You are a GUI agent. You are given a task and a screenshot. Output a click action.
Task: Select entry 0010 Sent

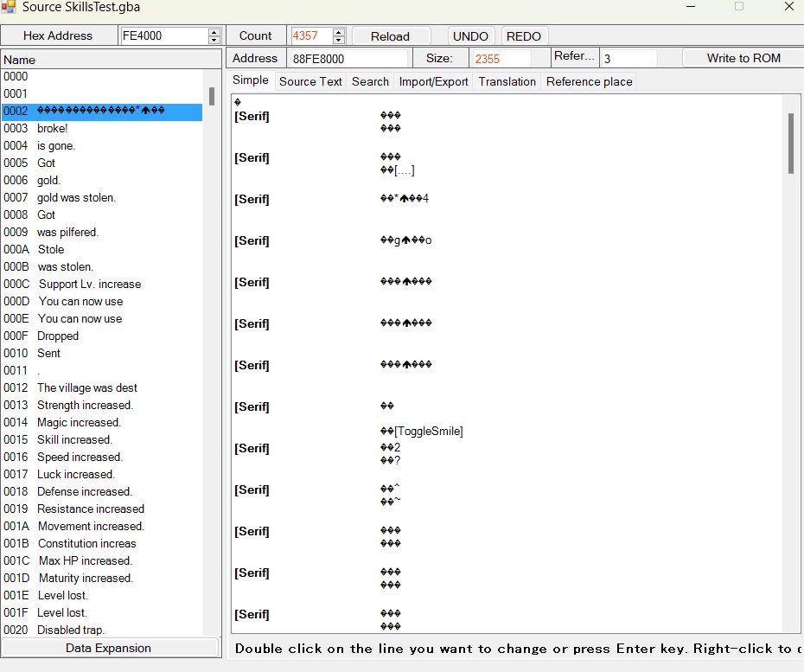coord(102,354)
